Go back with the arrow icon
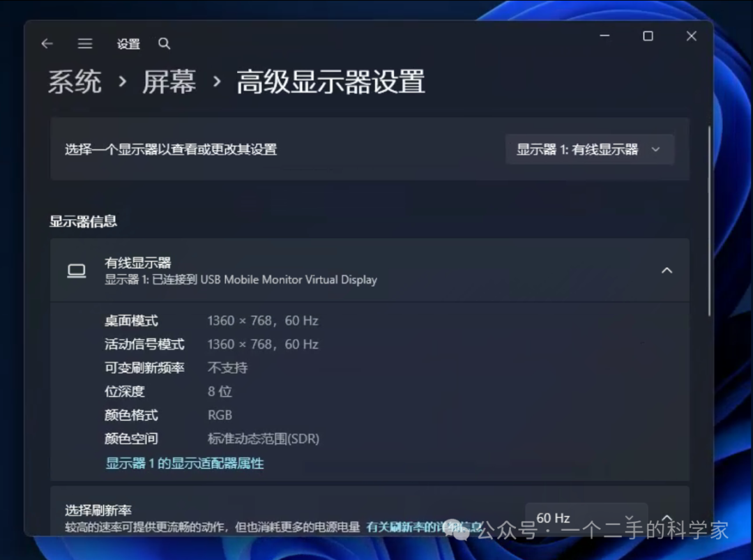Screen dimensions: 753x560 [47, 44]
